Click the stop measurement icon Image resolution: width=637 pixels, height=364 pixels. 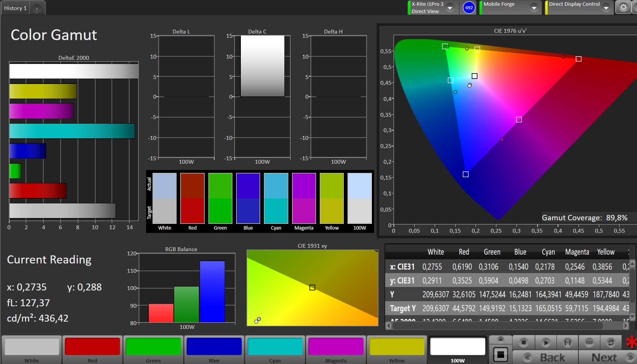(523, 342)
